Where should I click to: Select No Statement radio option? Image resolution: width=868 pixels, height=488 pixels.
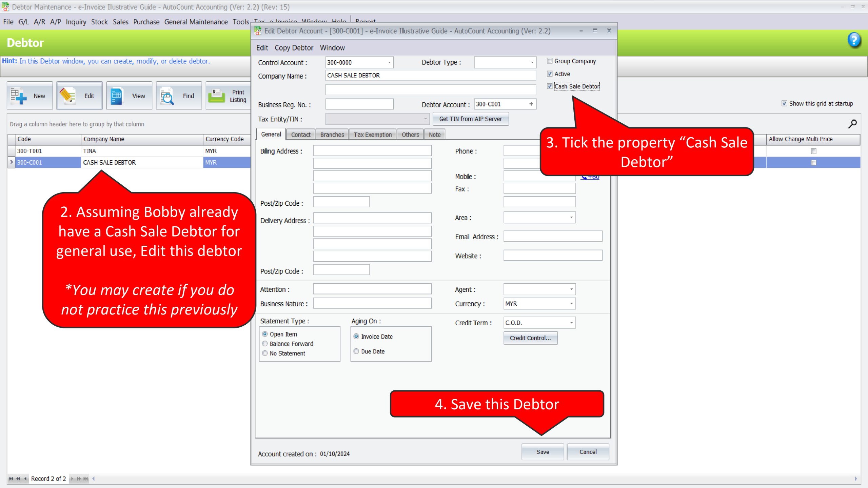click(265, 353)
